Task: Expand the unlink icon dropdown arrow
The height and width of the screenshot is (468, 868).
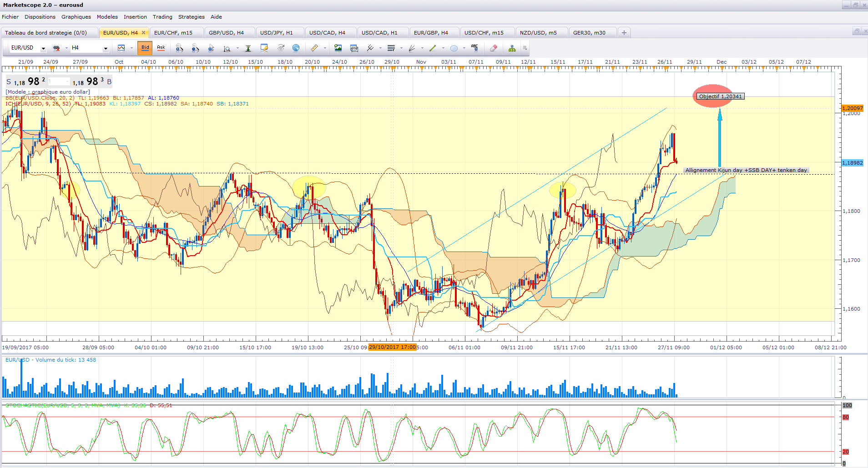Action: pos(66,48)
